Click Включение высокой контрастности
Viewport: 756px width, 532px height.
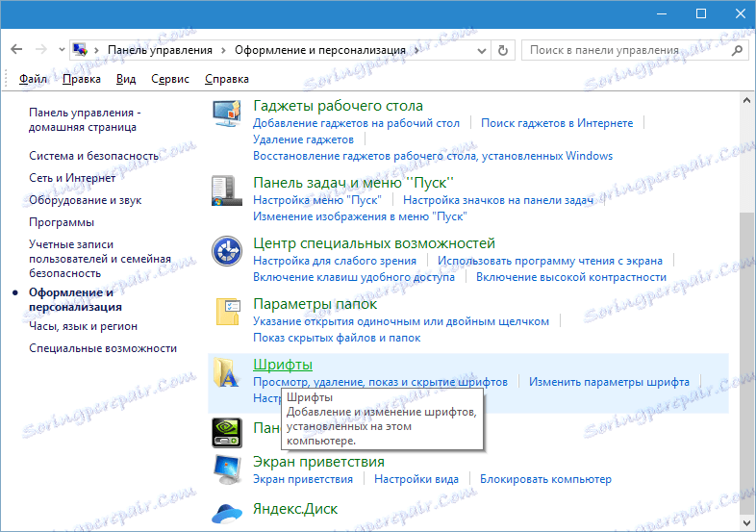tap(571, 277)
